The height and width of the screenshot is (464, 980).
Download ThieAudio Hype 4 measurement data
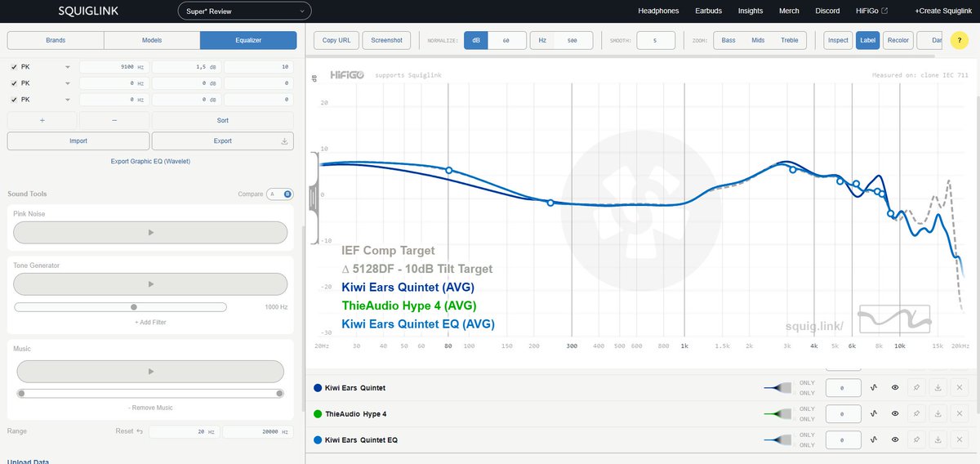click(x=938, y=414)
